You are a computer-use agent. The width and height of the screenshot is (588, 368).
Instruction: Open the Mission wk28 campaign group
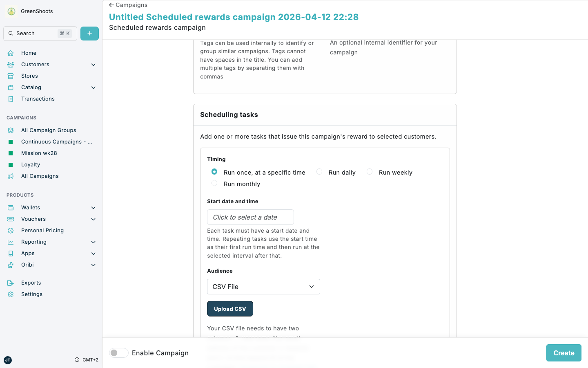pyautogui.click(x=39, y=153)
